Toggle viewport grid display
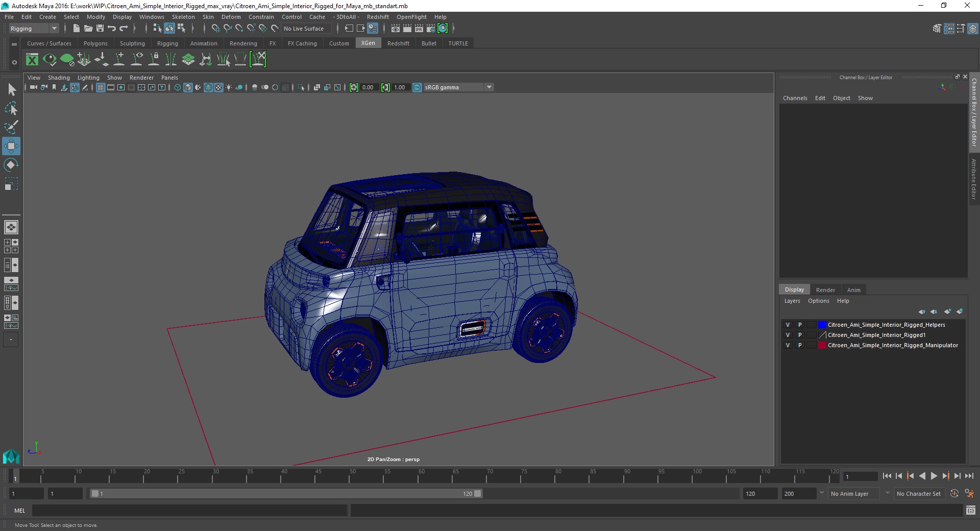Image resolution: width=980 pixels, height=531 pixels. pyautogui.click(x=101, y=88)
